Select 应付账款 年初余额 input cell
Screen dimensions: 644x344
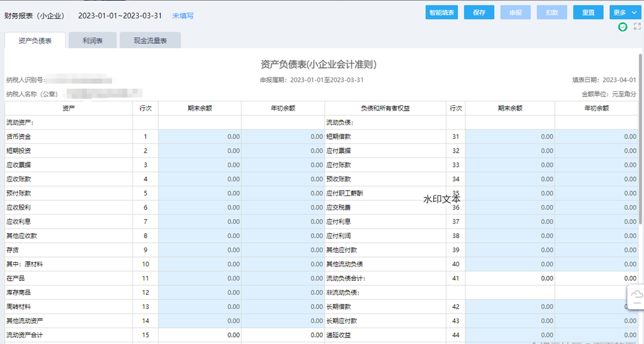click(596, 165)
